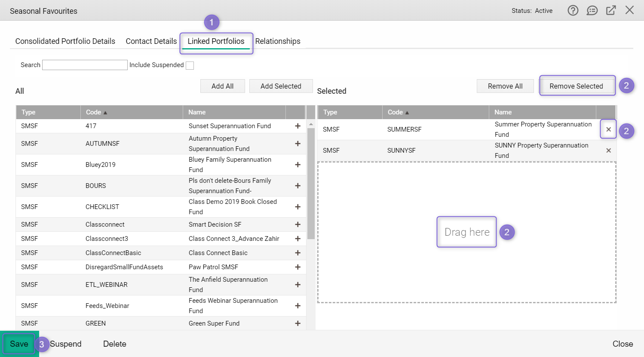This screenshot has height=357, width=644.
Task: Remove SUMMERSF from selected with X icon
Action: click(608, 129)
